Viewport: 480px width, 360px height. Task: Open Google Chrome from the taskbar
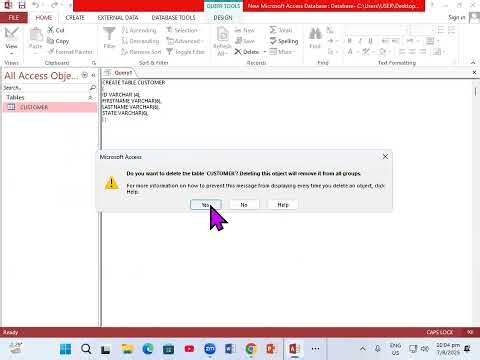[x=251, y=349]
